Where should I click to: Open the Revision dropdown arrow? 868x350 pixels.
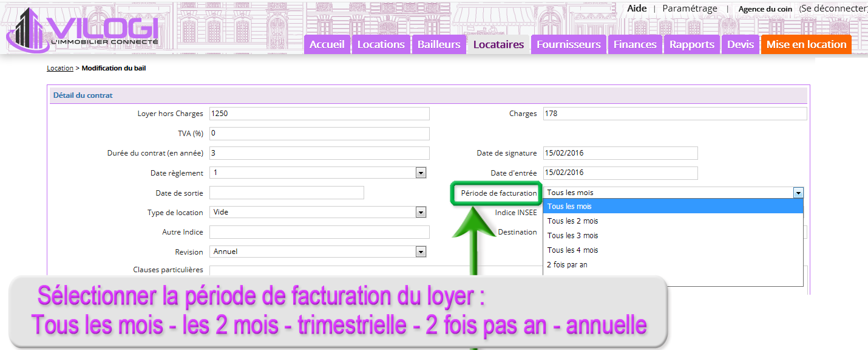tap(421, 252)
